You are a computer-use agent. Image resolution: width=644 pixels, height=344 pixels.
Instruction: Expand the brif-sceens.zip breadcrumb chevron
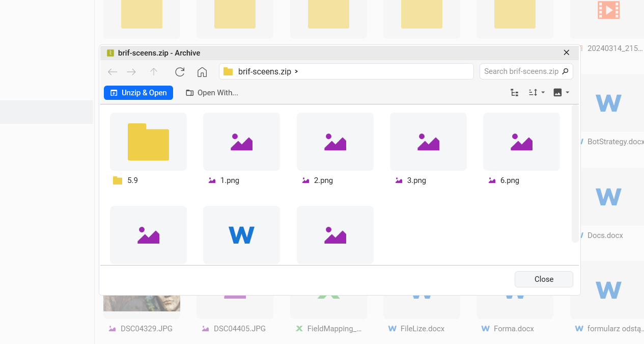point(297,72)
